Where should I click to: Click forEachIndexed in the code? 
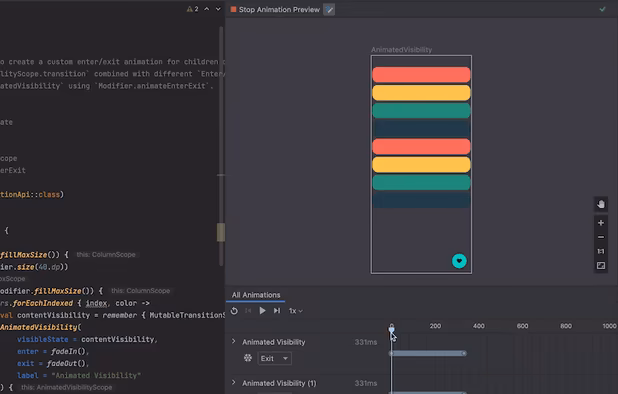(x=43, y=303)
